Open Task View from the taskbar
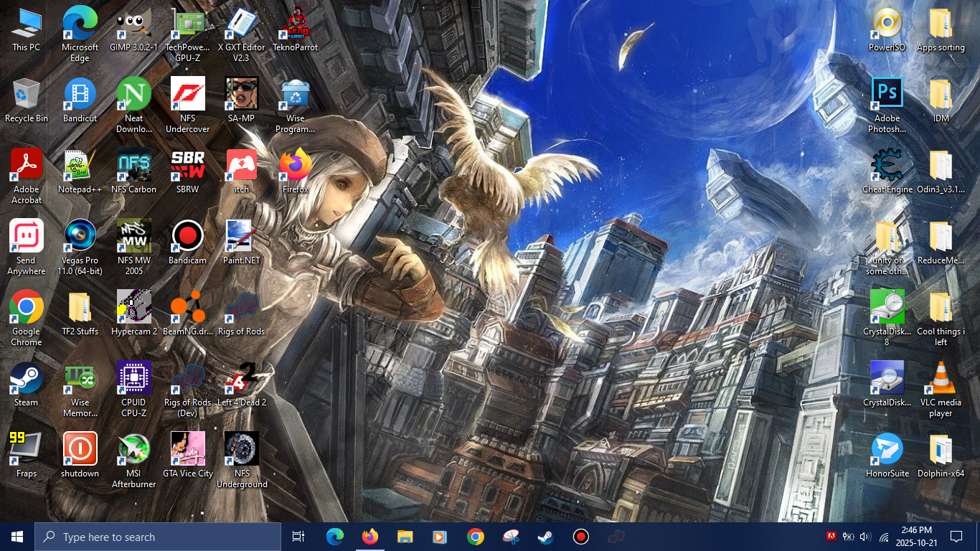This screenshot has width=980, height=551. tap(298, 537)
